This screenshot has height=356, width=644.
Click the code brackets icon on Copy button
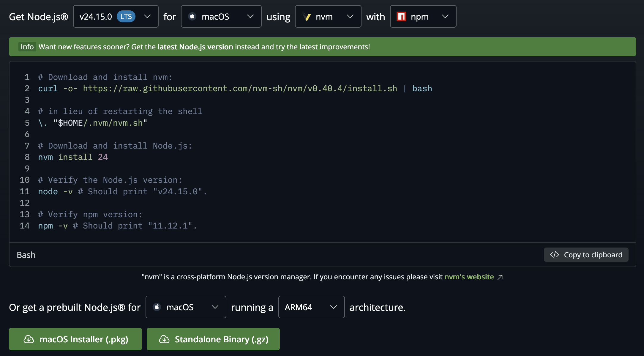[x=554, y=255]
